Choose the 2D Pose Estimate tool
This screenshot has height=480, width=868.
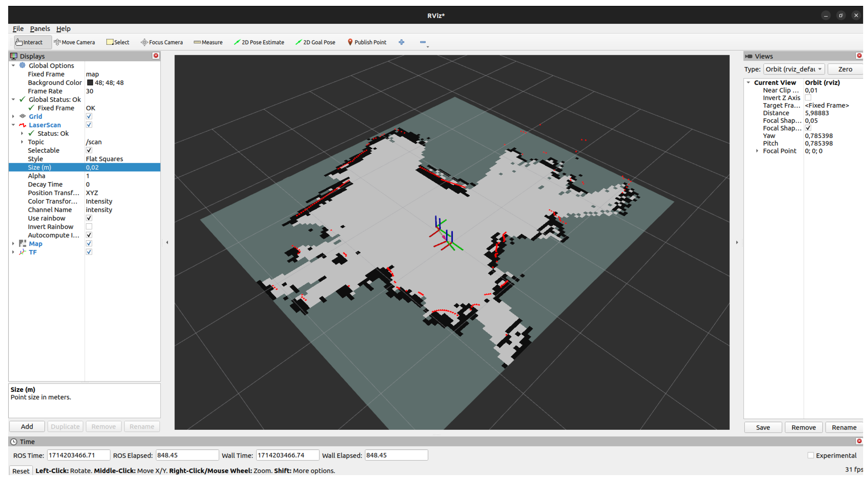tap(259, 42)
